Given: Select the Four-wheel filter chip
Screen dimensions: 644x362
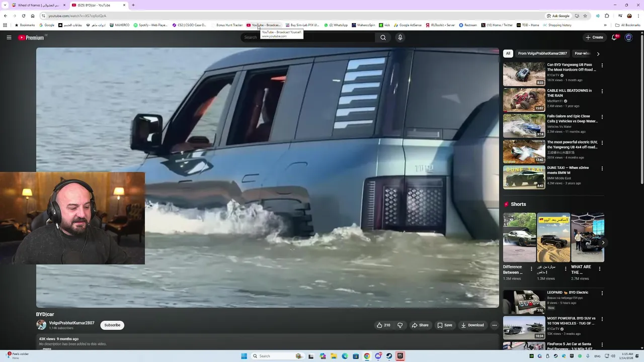Looking at the screenshot, I should coord(582,53).
